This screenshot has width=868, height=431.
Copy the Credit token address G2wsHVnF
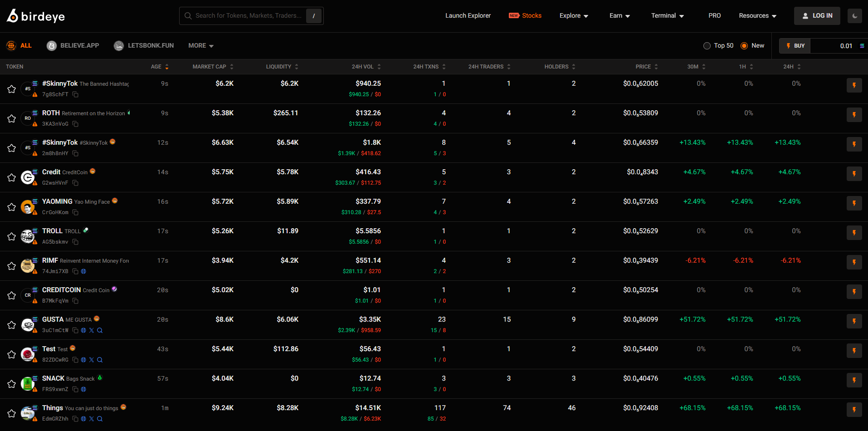click(76, 183)
